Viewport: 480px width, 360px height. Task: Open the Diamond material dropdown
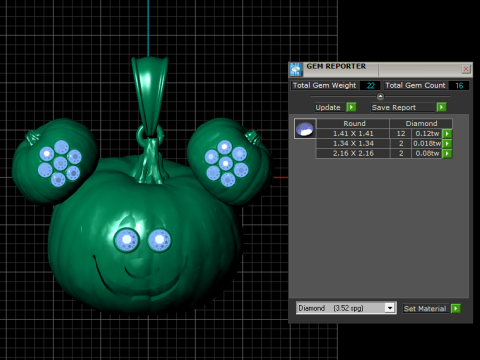[x=389, y=308]
